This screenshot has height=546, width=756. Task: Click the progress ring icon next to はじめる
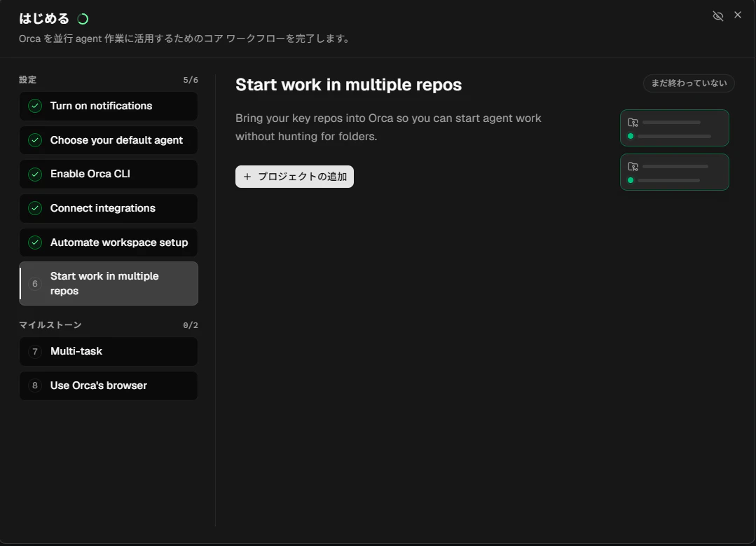(83, 19)
